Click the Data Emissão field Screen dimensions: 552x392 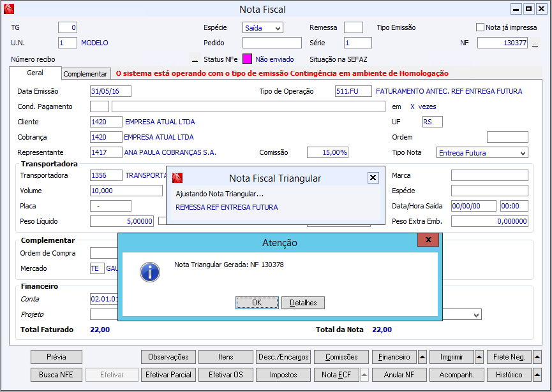point(110,91)
